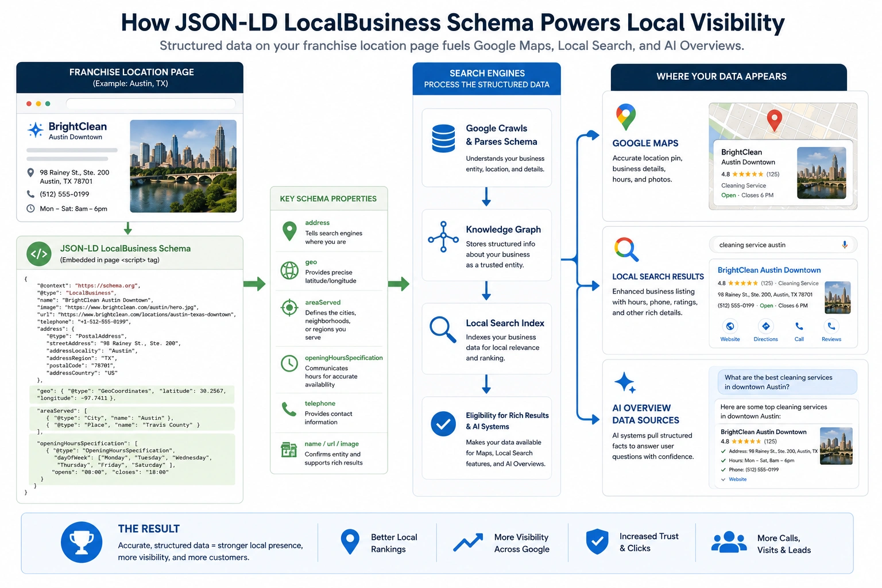Click the skyline thumbnail in local search result
Screen dimensions: 882x588
pyautogui.click(x=838, y=297)
